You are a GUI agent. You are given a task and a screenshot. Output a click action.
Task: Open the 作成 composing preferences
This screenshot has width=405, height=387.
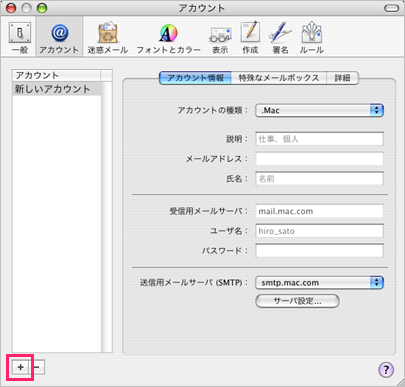tap(250, 38)
